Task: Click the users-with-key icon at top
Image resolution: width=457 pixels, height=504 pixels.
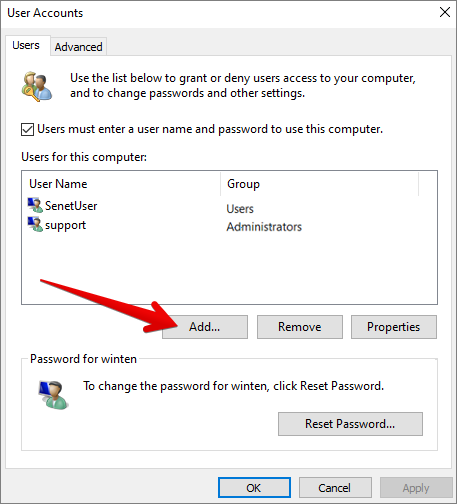Action: pos(37,86)
